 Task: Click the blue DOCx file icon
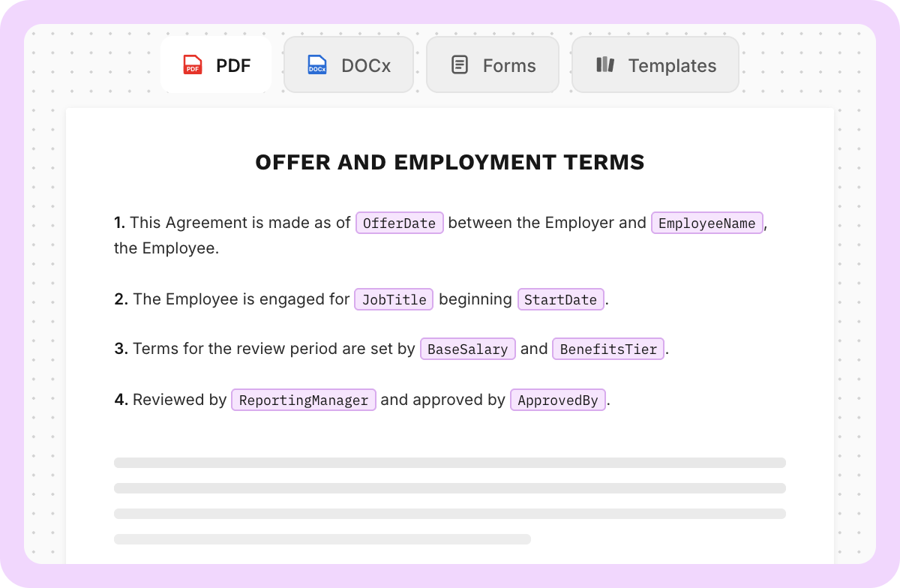coord(317,65)
